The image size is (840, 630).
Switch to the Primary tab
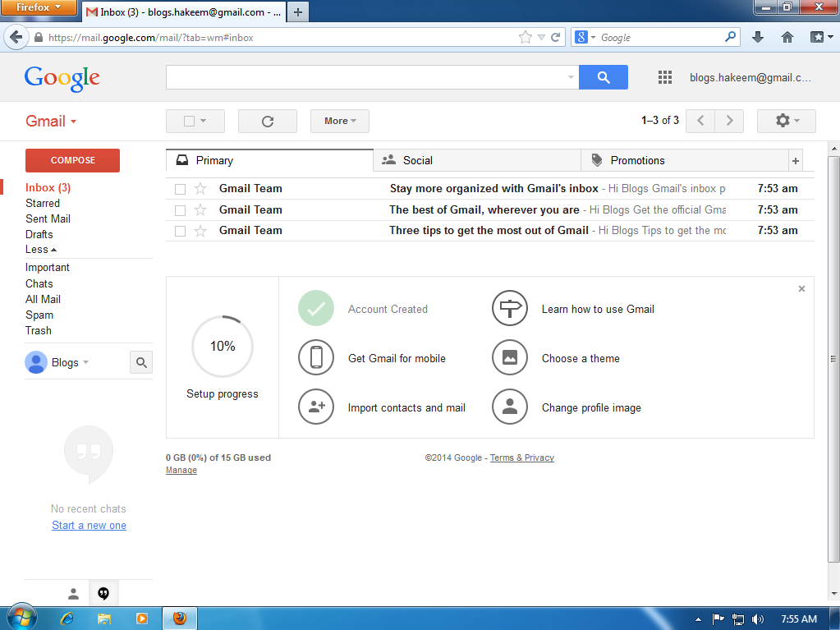tap(269, 161)
